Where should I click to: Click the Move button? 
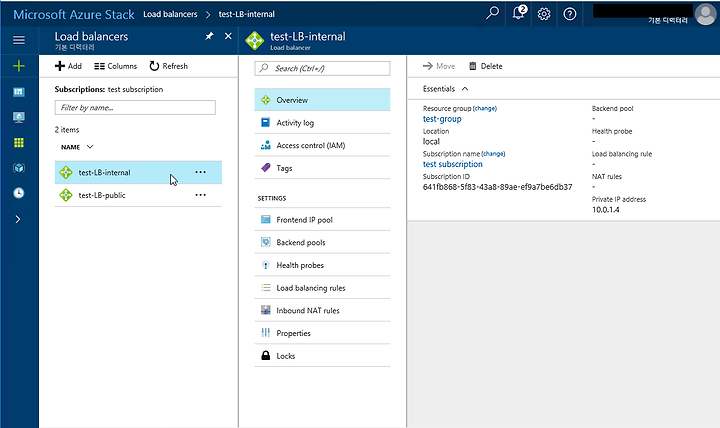439,66
